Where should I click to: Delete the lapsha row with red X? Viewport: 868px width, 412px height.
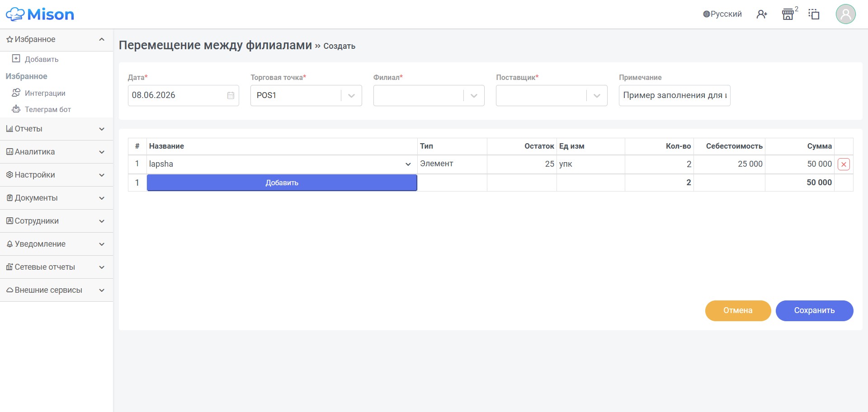pyautogui.click(x=844, y=164)
